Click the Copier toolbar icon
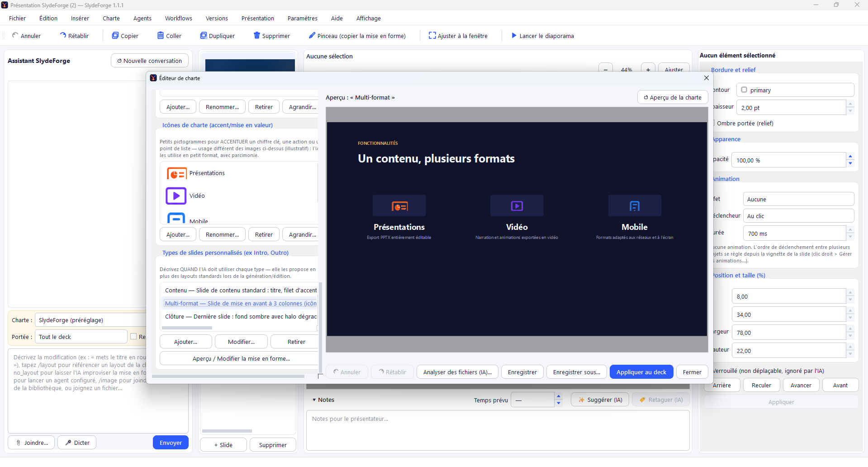The image size is (868, 467). 115,35
